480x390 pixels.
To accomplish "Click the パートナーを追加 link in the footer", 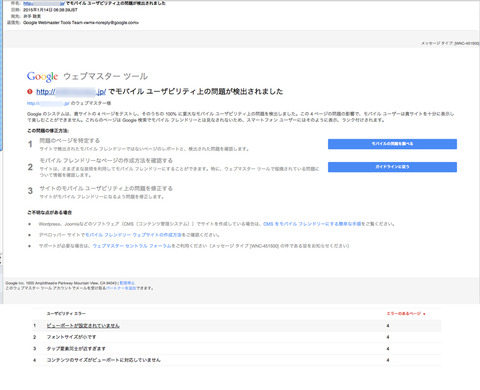I will pyautogui.click(x=121, y=288).
